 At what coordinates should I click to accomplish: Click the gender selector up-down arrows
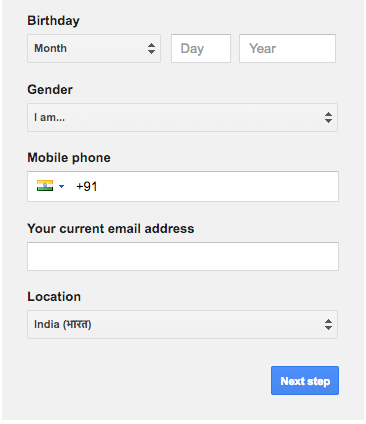point(328,118)
